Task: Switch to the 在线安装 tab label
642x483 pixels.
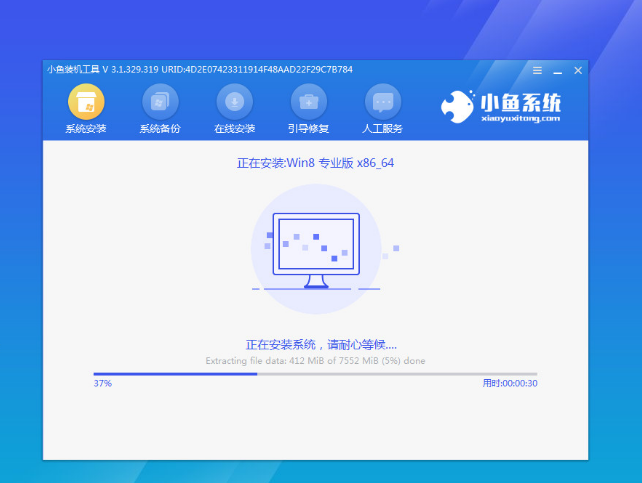Action: point(235,129)
